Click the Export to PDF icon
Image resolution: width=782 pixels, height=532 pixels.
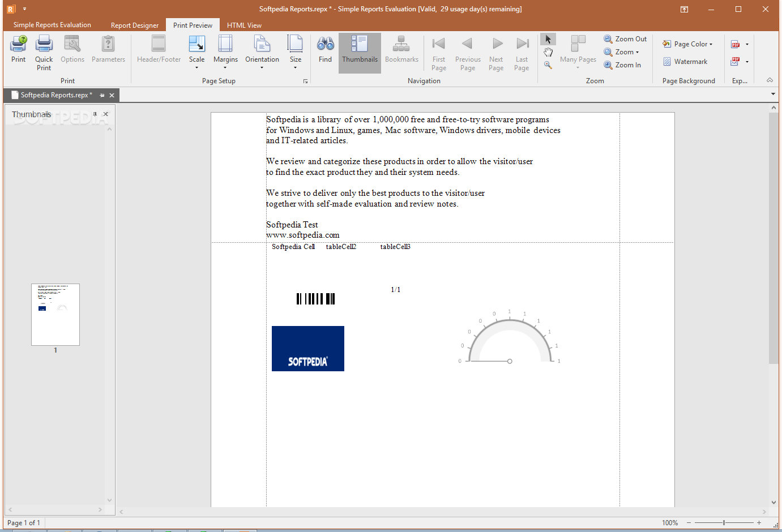[736, 44]
